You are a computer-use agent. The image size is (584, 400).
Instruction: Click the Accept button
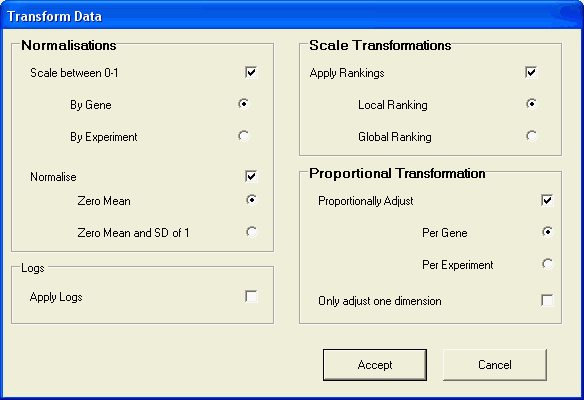coord(375,365)
